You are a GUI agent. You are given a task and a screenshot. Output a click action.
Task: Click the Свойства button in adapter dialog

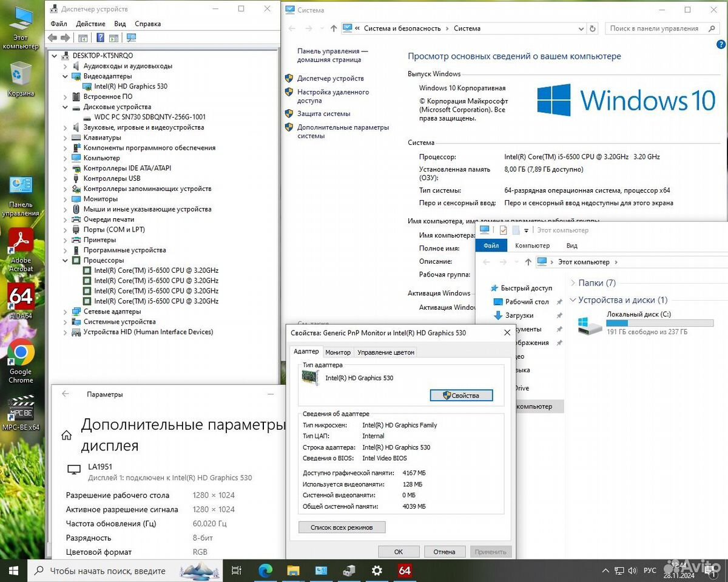461,395
